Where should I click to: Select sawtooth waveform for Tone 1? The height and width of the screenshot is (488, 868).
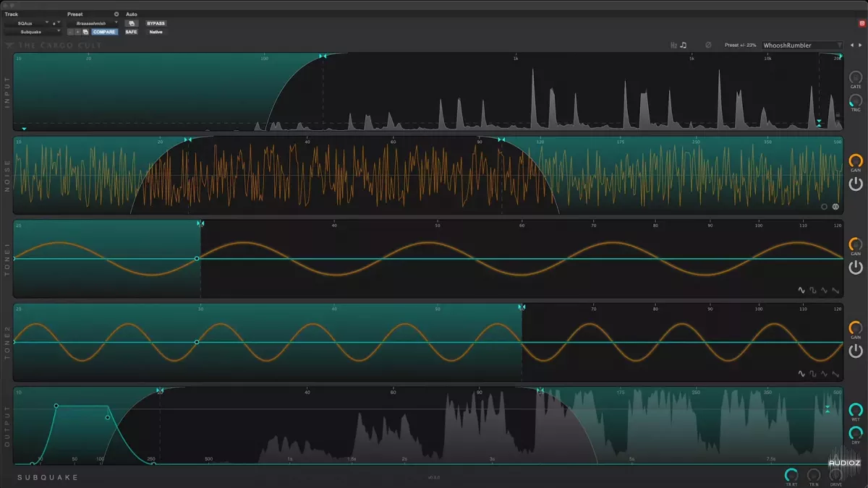835,291
